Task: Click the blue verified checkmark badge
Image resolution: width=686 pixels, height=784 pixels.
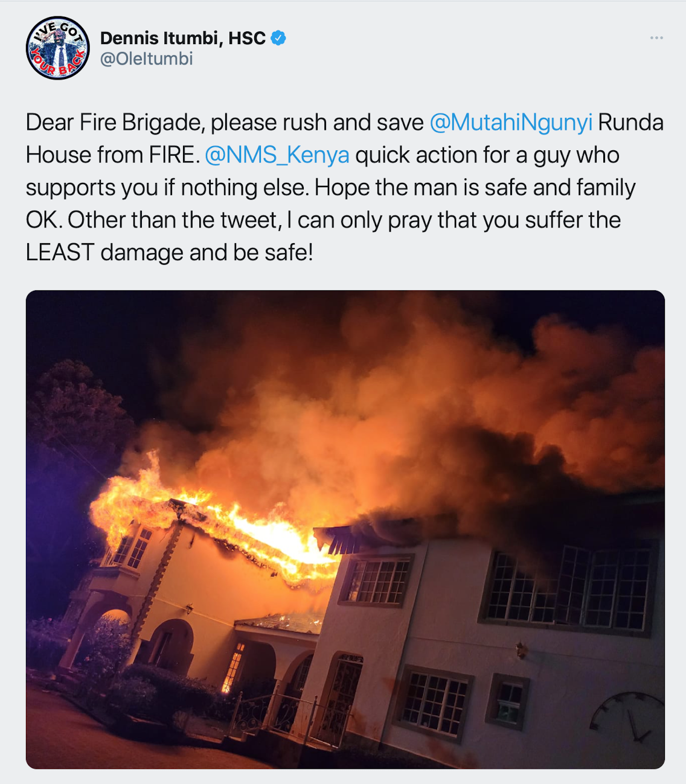Action: click(278, 38)
